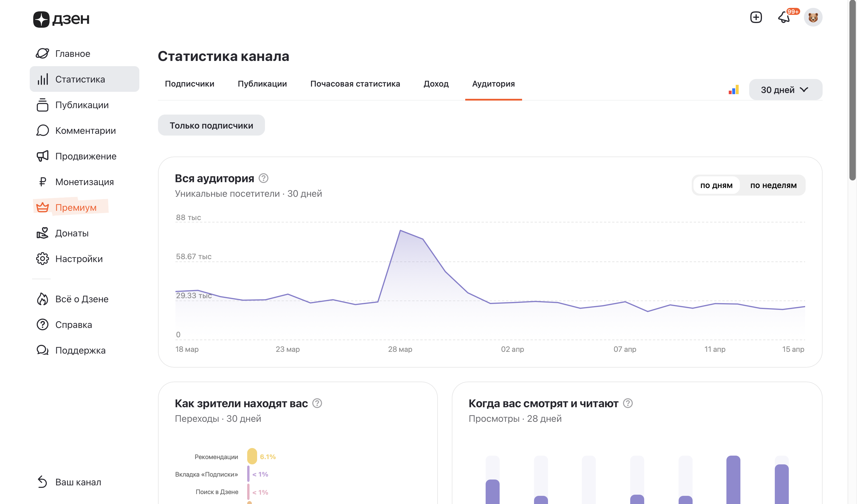Screen dimensions: 857x504
Task: Toggle the Только подписчики filter
Action: (211, 125)
